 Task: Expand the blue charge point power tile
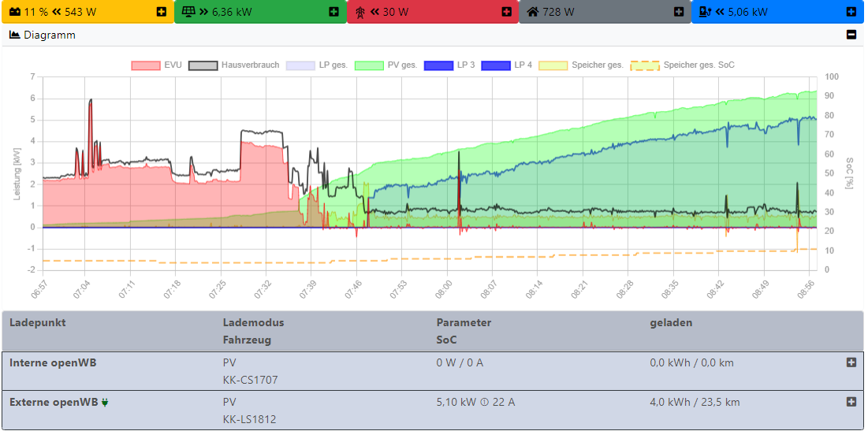point(851,12)
